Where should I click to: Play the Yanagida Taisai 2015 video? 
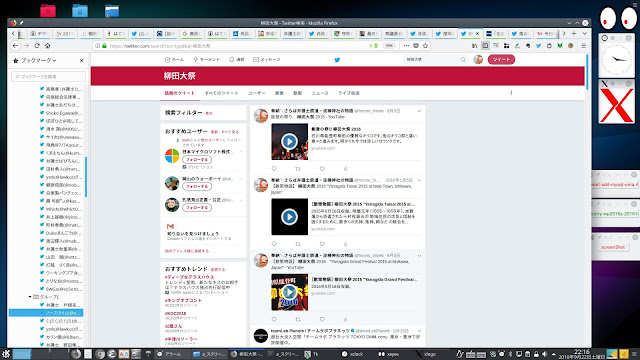click(289, 217)
